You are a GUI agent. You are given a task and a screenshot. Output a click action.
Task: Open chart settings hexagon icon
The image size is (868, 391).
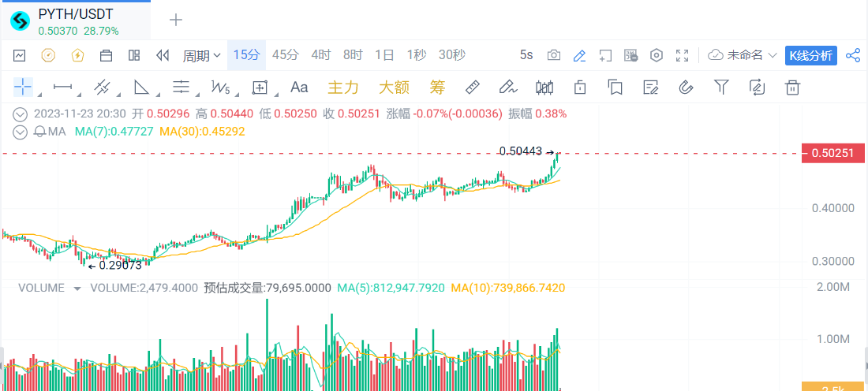tap(657, 55)
